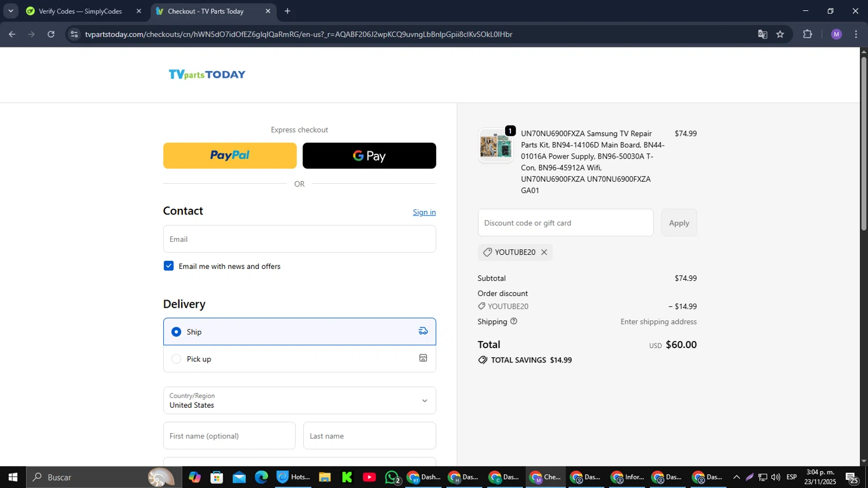This screenshot has height=488, width=868.
Task: Open the Windows Start menu
Action: 13,477
